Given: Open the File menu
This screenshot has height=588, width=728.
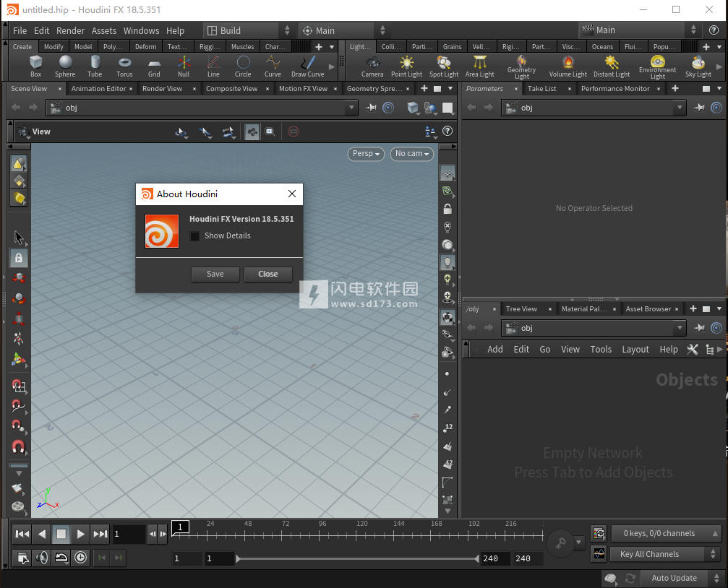Looking at the screenshot, I should tap(20, 30).
